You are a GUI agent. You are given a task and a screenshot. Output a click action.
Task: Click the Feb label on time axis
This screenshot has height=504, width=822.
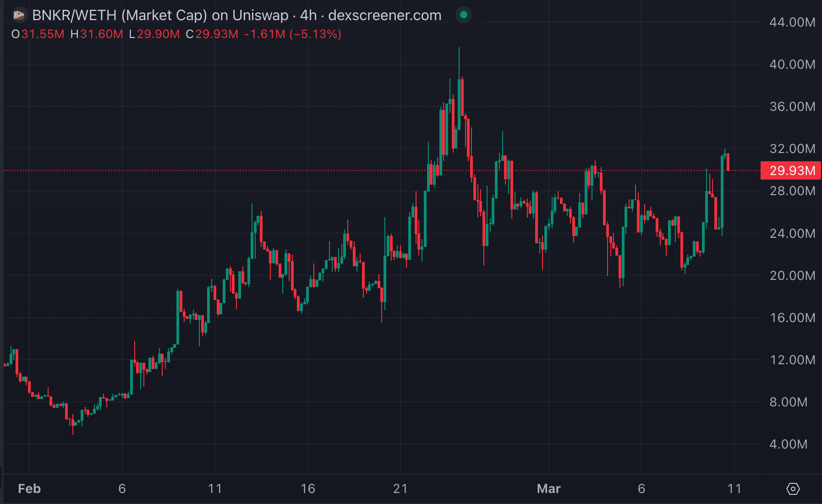coord(29,489)
